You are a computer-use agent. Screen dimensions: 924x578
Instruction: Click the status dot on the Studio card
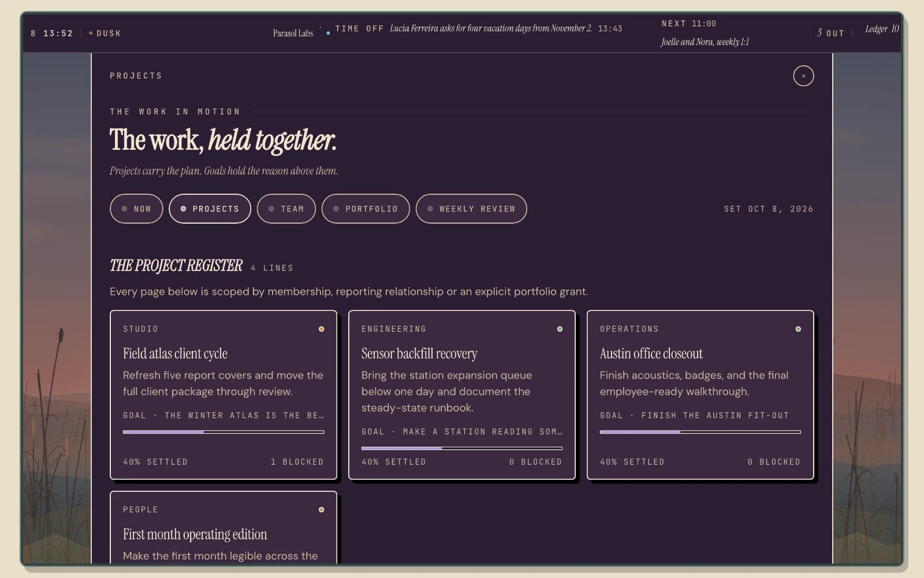point(322,329)
